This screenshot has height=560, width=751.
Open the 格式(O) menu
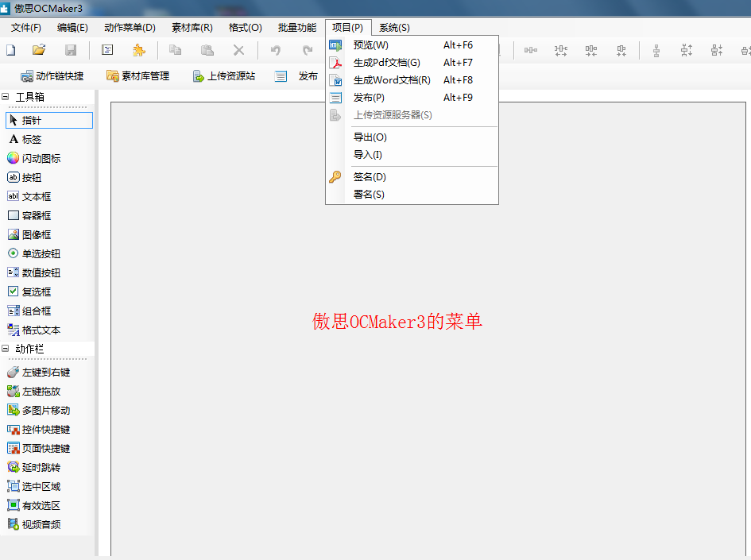pos(246,28)
